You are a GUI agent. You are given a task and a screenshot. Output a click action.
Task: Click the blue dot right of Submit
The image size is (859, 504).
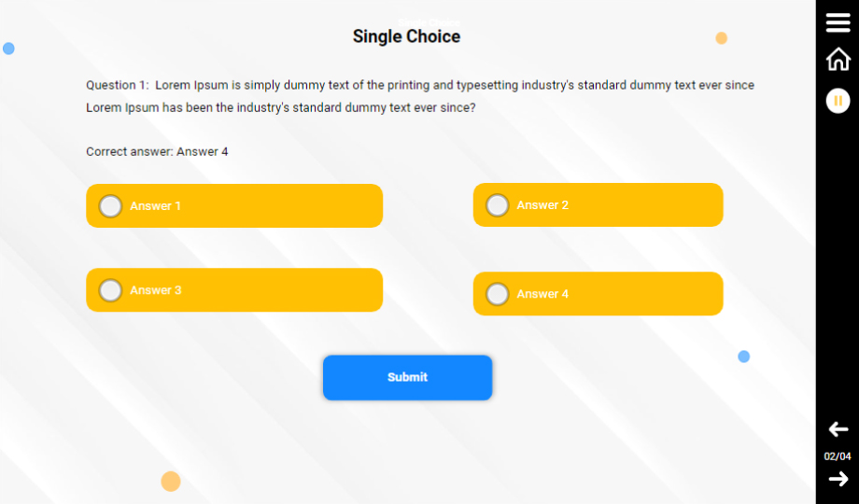click(744, 357)
